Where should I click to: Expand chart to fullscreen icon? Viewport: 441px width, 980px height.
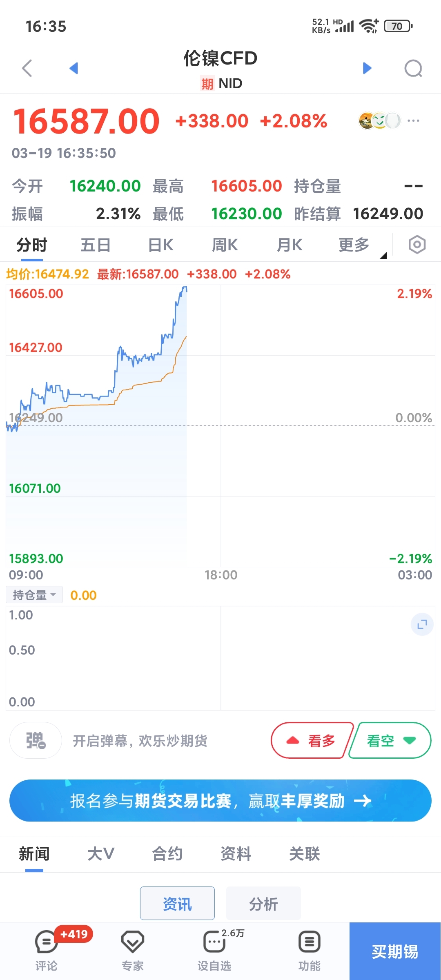coord(422,624)
